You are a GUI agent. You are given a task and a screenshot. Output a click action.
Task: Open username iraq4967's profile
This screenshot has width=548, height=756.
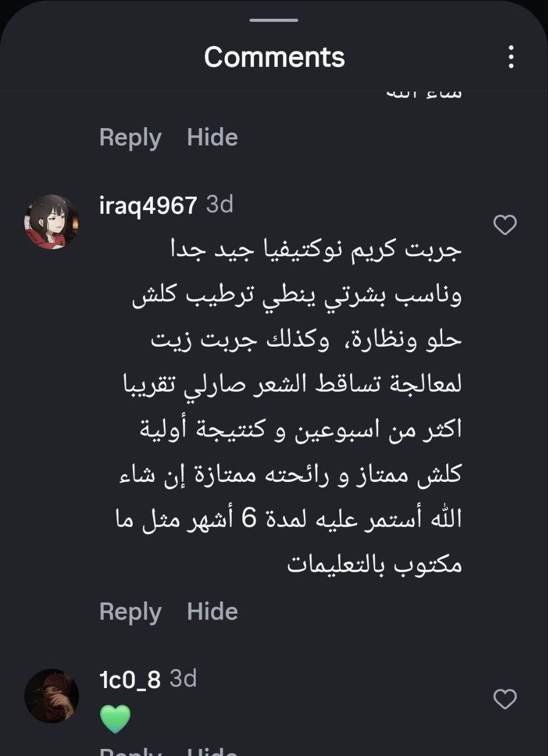click(x=147, y=206)
